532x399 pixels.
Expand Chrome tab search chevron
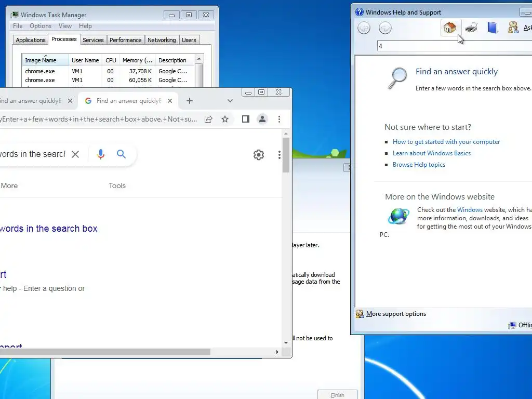pos(230,101)
